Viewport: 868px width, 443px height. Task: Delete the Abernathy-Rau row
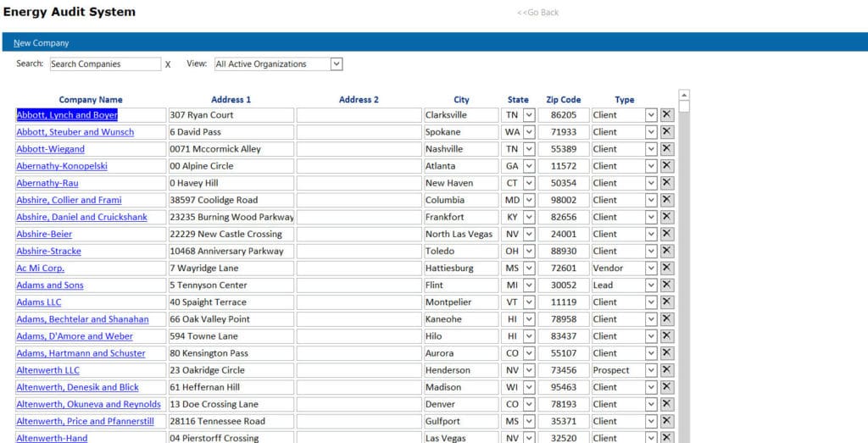[667, 183]
